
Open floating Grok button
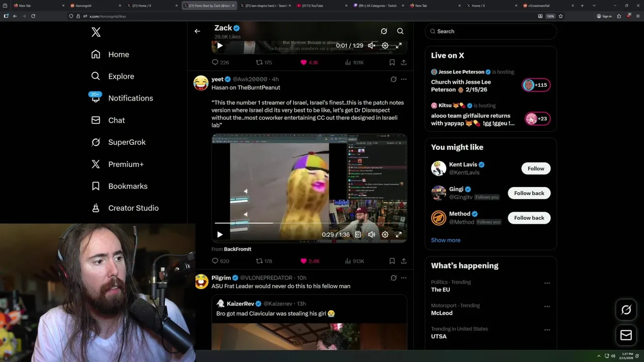(x=626, y=310)
